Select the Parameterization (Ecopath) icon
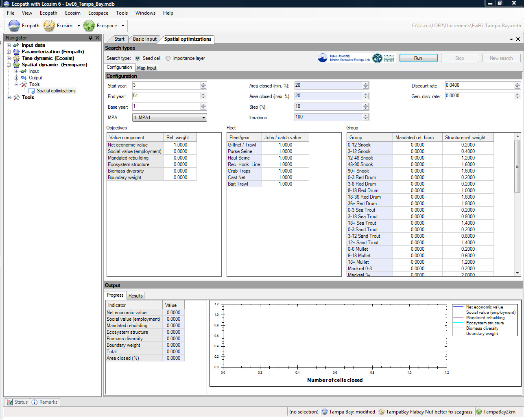This screenshot has height=420, width=524. [16, 52]
